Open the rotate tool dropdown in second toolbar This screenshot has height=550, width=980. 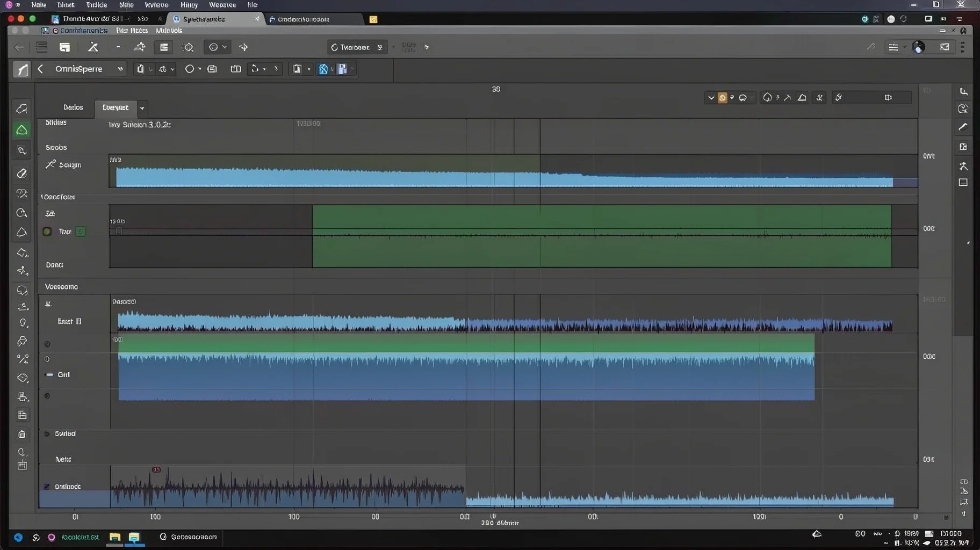264,69
